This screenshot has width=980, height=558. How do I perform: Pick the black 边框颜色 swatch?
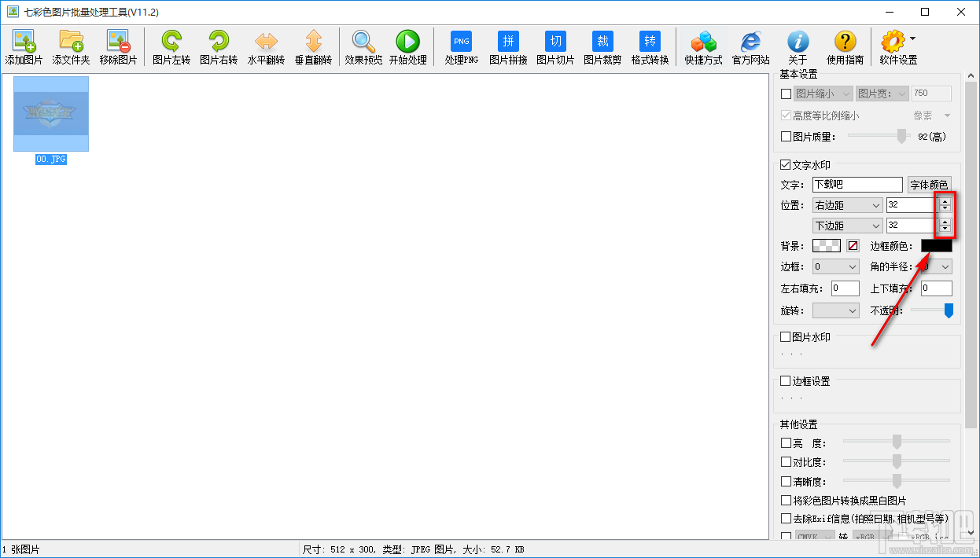tap(936, 246)
